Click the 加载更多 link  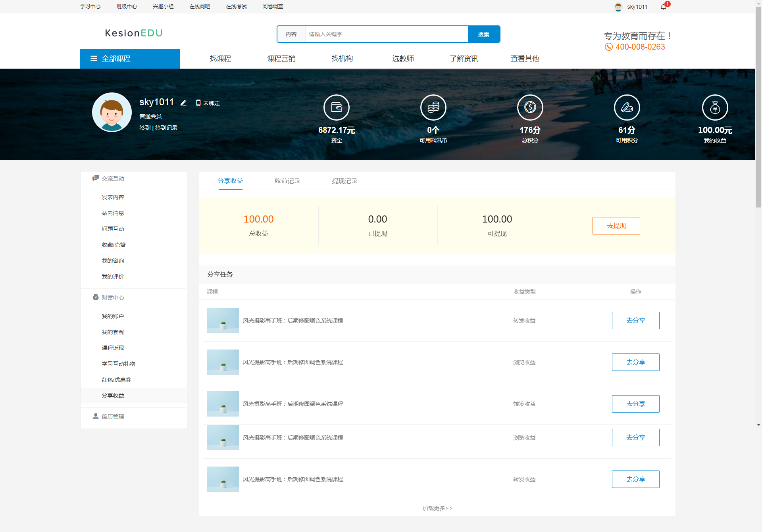(x=437, y=508)
